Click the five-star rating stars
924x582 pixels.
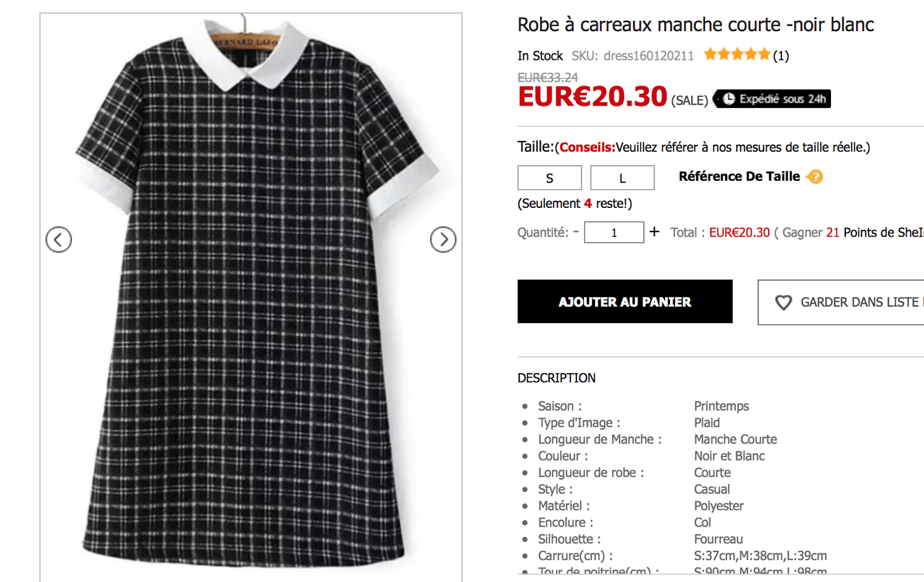tap(737, 55)
